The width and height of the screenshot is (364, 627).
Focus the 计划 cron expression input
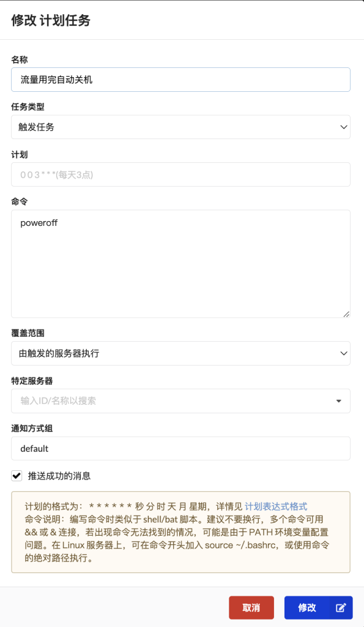tap(182, 175)
